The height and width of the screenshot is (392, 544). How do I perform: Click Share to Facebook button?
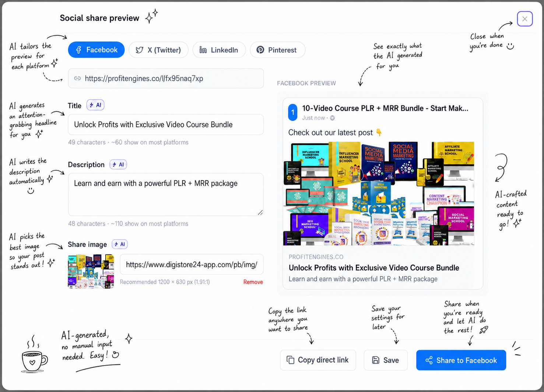[x=461, y=360]
